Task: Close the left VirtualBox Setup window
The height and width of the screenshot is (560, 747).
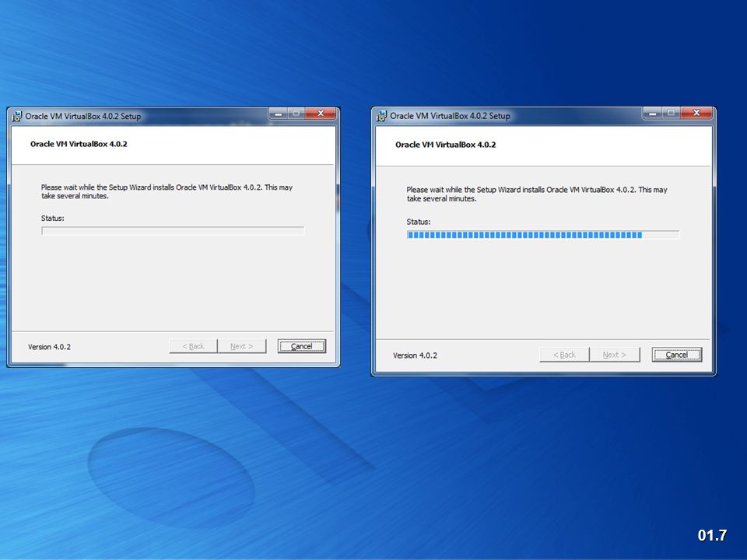Action: coord(321,114)
